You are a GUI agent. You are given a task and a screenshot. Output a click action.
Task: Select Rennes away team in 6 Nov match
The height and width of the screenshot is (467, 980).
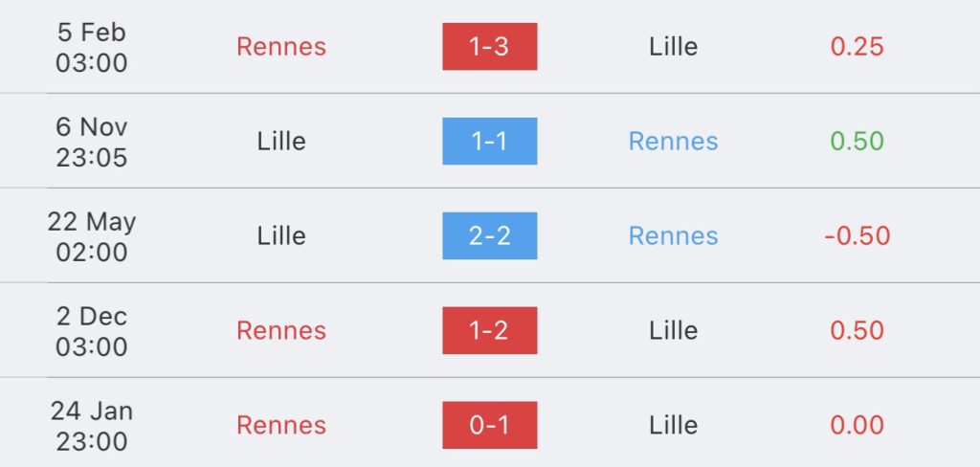click(x=673, y=142)
